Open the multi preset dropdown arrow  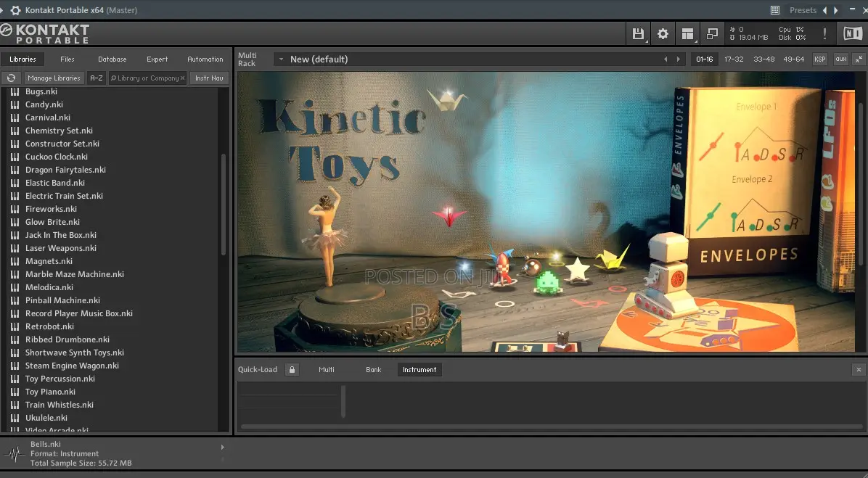[281, 59]
